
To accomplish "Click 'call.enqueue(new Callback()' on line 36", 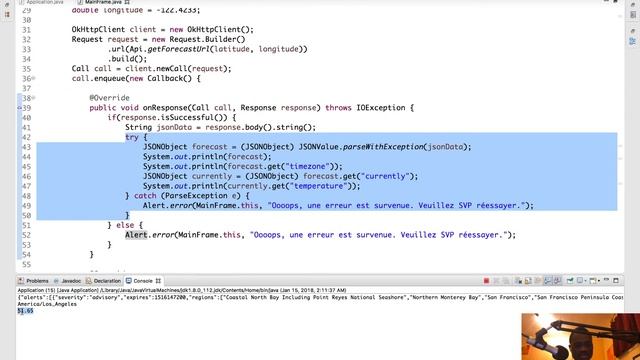I will pos(131,78).
